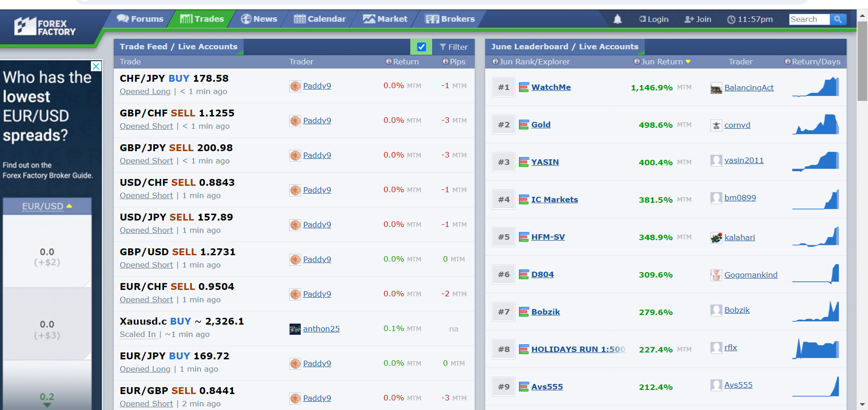Click the Jun Rank/Explorer info icon

click(x=495, y=62)
